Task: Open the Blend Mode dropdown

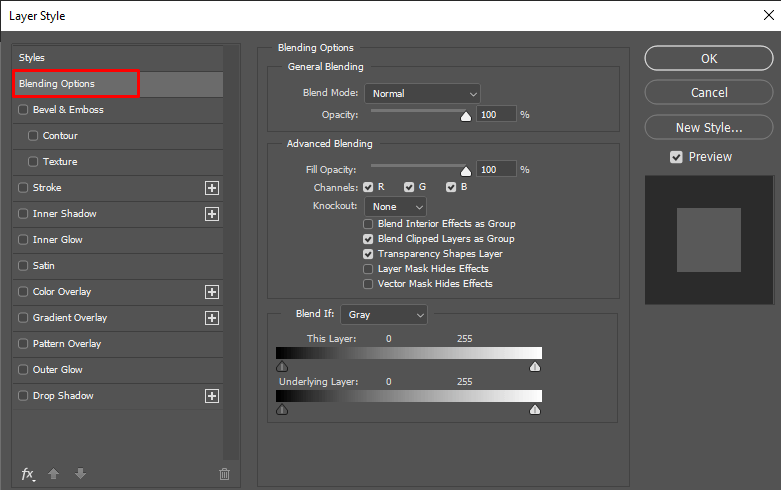Action: [x=423, y=94]
